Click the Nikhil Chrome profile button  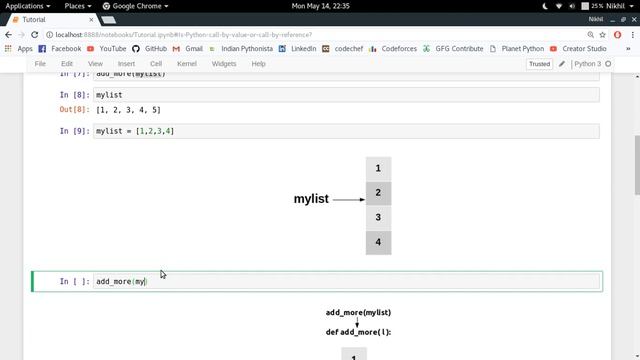click(596, 19)
